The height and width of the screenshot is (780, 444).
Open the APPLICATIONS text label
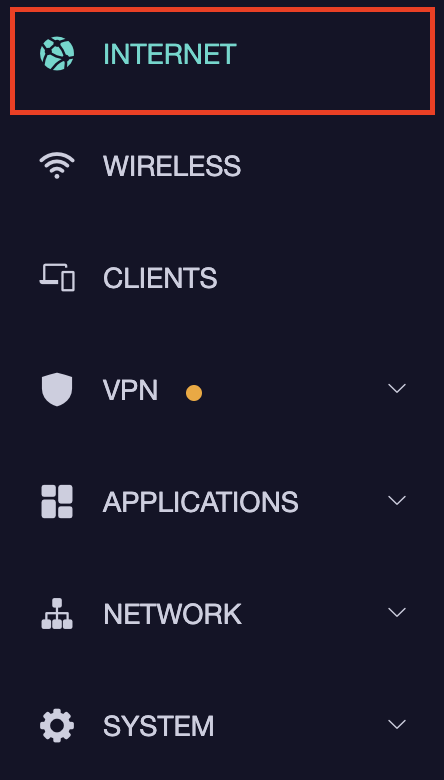[x=201, y=502]
